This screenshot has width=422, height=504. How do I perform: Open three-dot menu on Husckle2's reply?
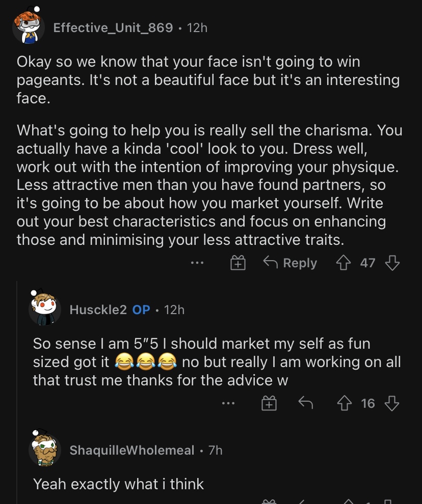click(x=228, y=403)
